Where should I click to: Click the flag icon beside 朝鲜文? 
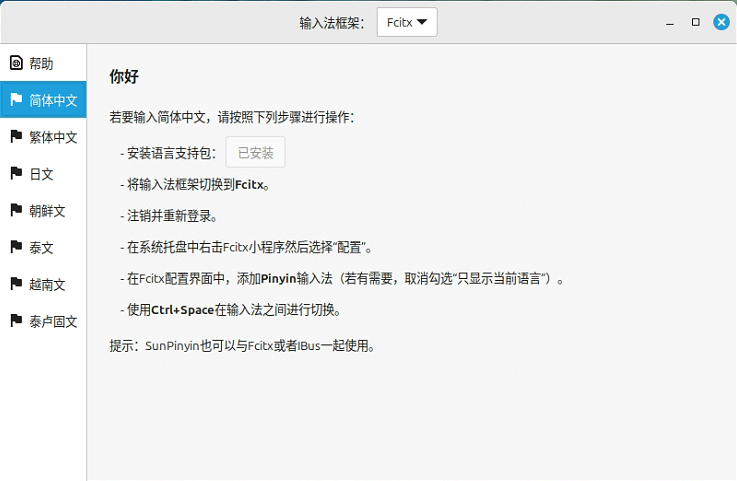click(16, 211)
